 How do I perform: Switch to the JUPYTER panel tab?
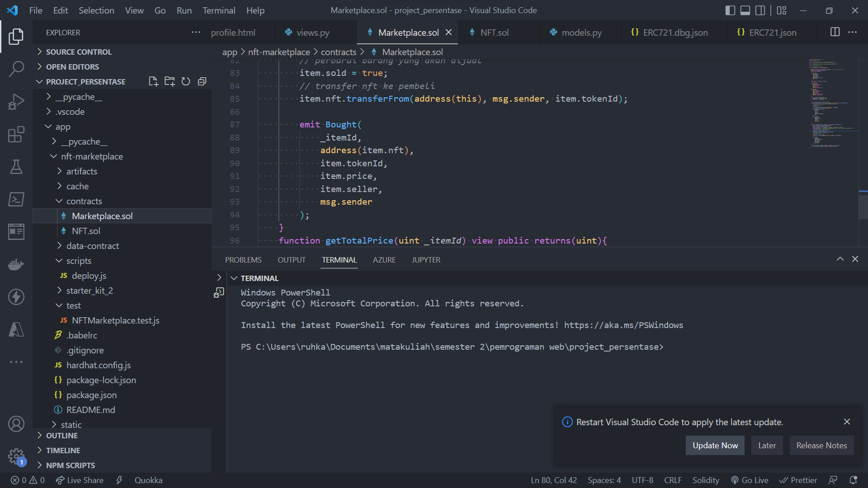click(426, 260)
